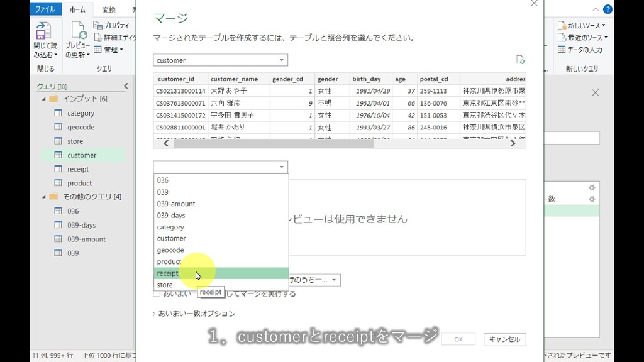Screen dimensions: 644x362
Task: Choose 039-days from the dropdown list
Action: click(x=221, y=215)
